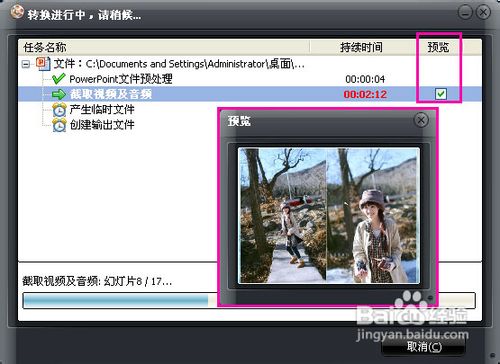The height and width of the screenshot is (364, 500).
Task: Click the green checkmark beside PowerPoint文件预处理
Action: [59, 79]
